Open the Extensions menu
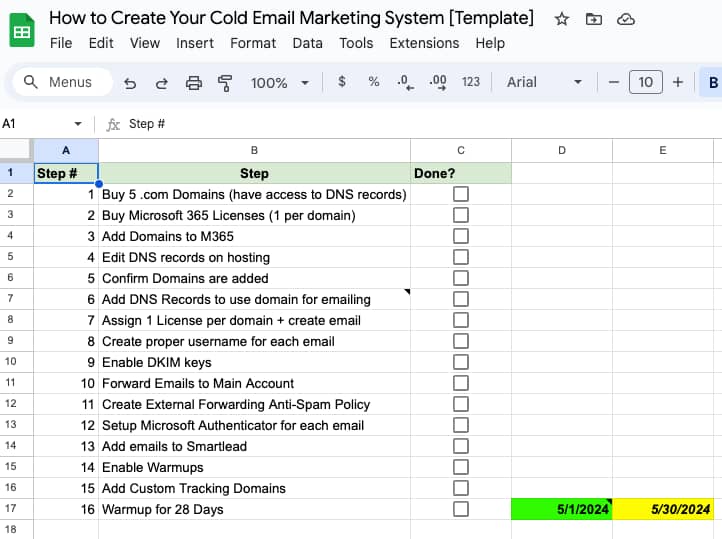 click(x=424, y=43)
